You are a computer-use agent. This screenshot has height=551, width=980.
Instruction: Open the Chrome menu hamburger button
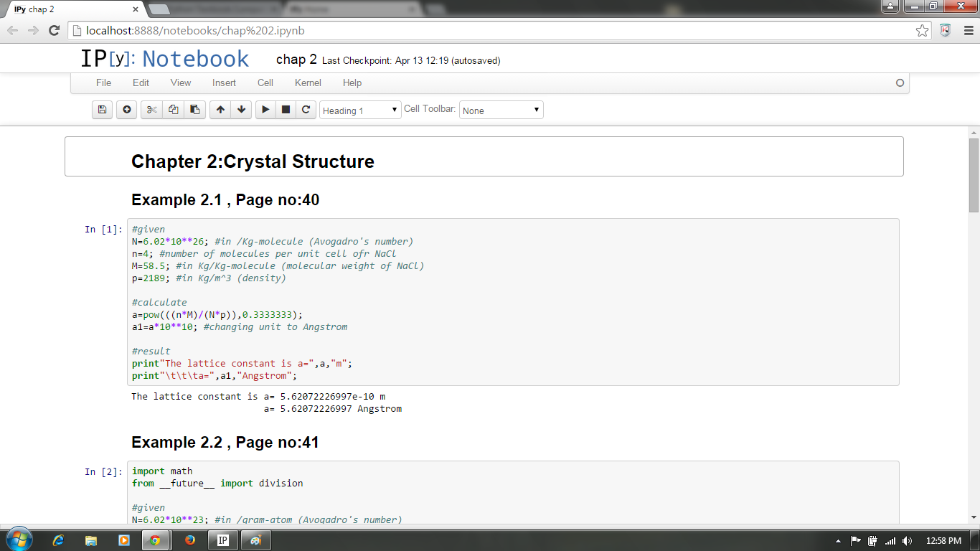967,31
